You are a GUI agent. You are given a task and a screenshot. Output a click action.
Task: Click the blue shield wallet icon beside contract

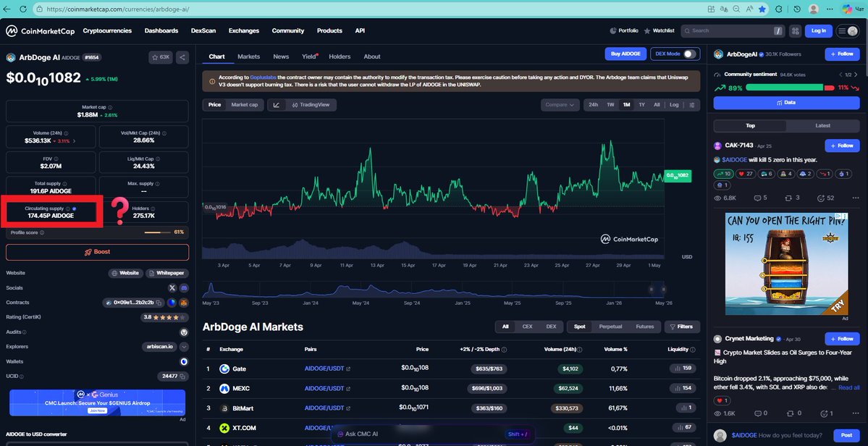click(x=172, y=303)
